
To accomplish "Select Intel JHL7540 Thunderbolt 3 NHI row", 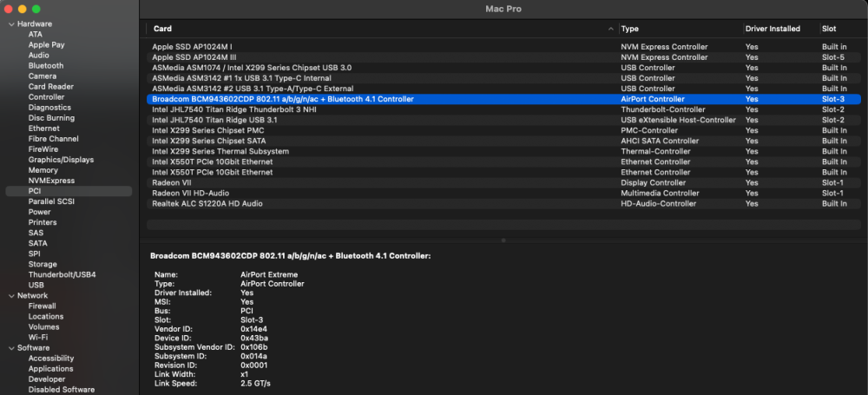I will click(503, 109).
